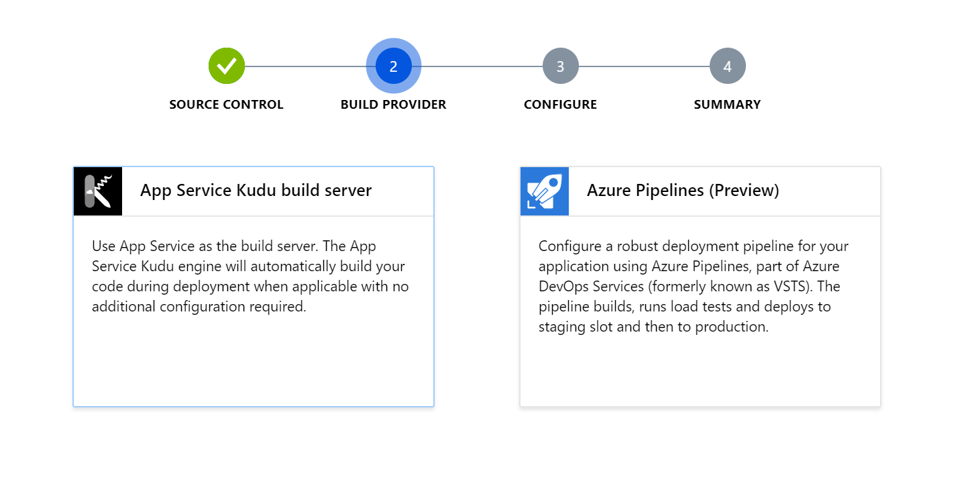980x490 pixels.
Task: Jump to step 3 circle in wizard
Action: [560, 66]
